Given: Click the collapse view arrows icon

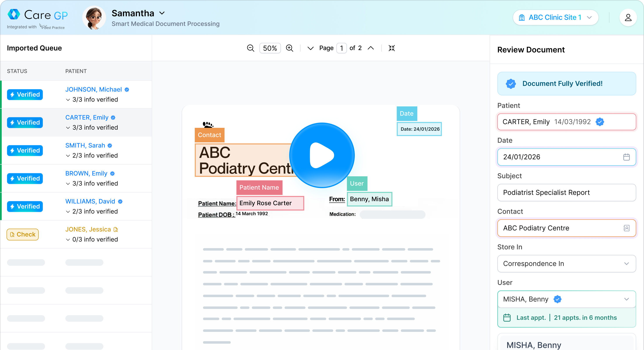Looking at the screenshot, I should pos(392,48).
